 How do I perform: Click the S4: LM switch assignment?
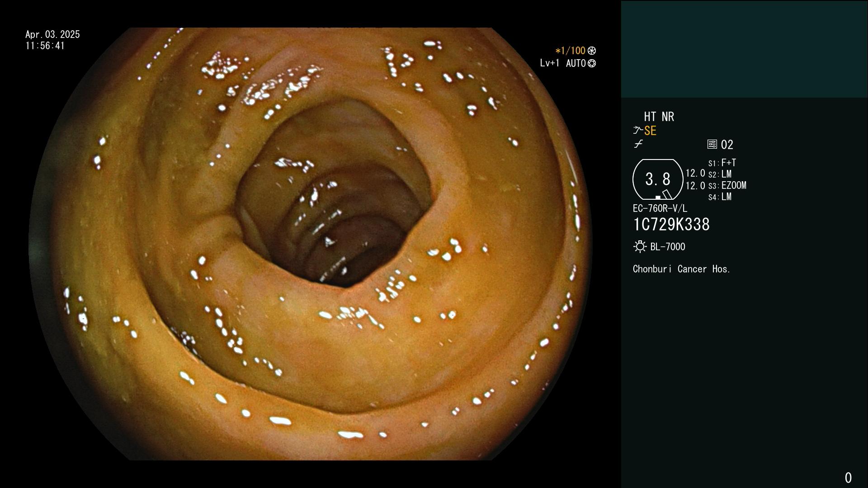coord(720,197)
